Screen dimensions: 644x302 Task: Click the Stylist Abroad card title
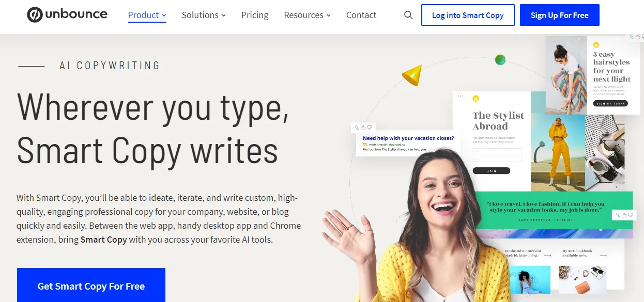tap(498, 121)
